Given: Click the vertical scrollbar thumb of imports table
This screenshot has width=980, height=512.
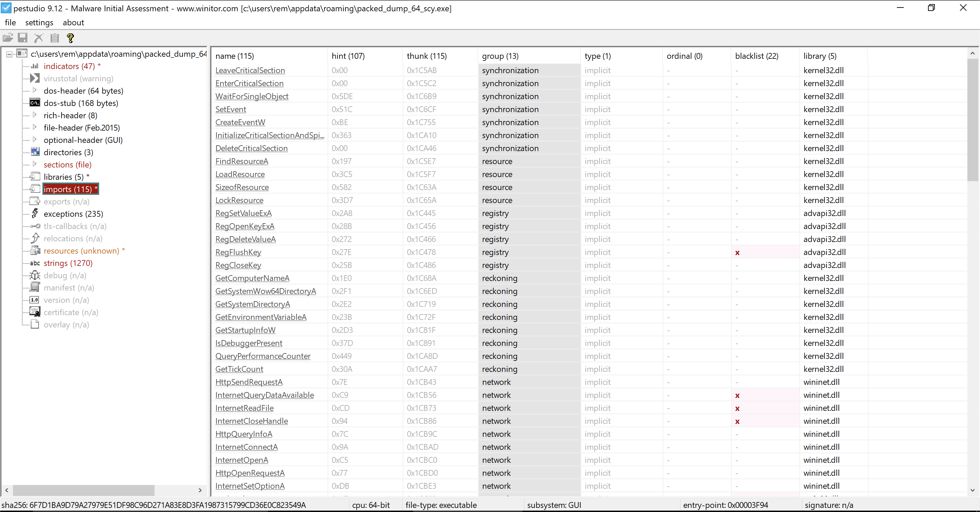Looking at the screenshot, I should [x=972, y=120].
